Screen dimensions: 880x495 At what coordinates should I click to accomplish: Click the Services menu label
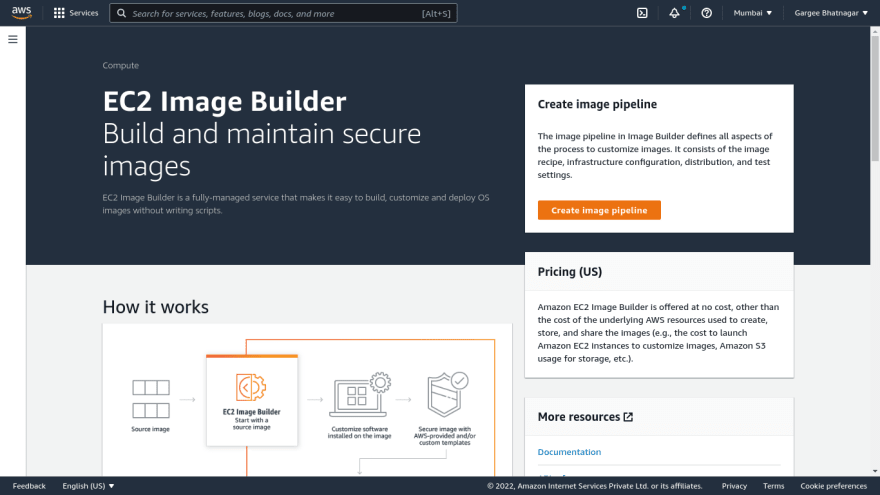[84, 13]
